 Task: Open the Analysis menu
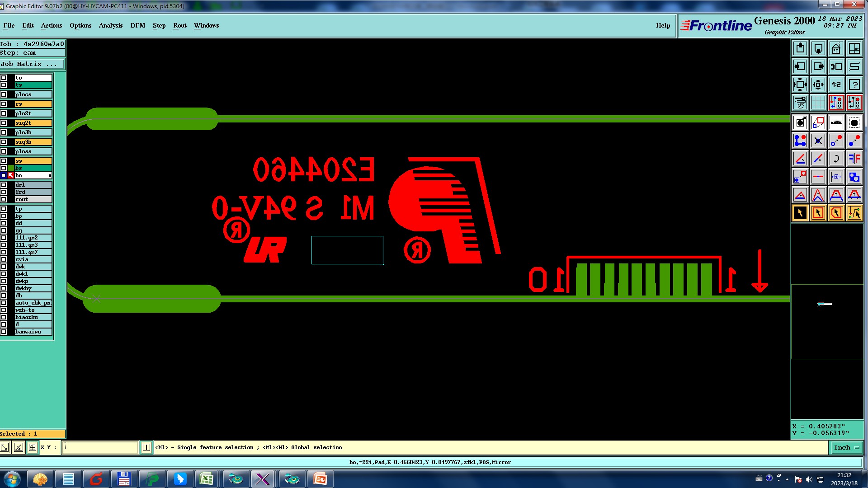pyautogui.click(x=110, y=25)
